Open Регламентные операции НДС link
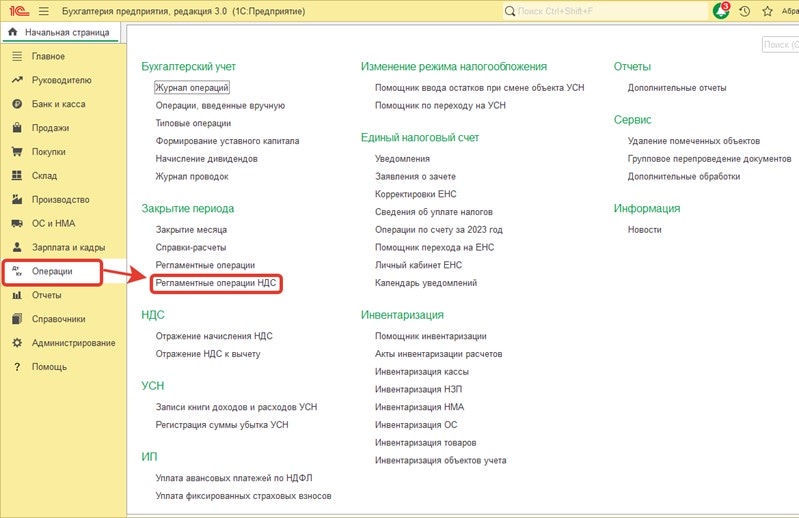The width and height of the screenshot is (799, 518). [x=215, y=284]
